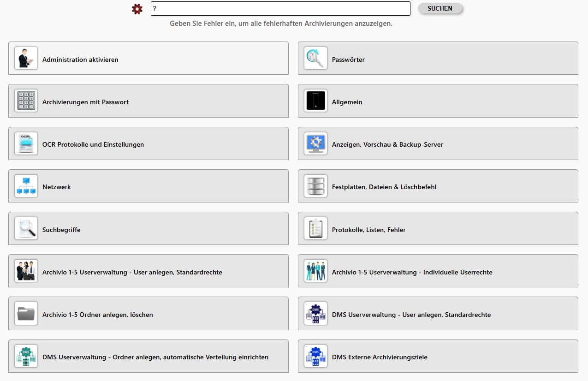Screen dimensions: 588x381
Task: Select the Netzwerk computers icon
Action: coord(26,186)
